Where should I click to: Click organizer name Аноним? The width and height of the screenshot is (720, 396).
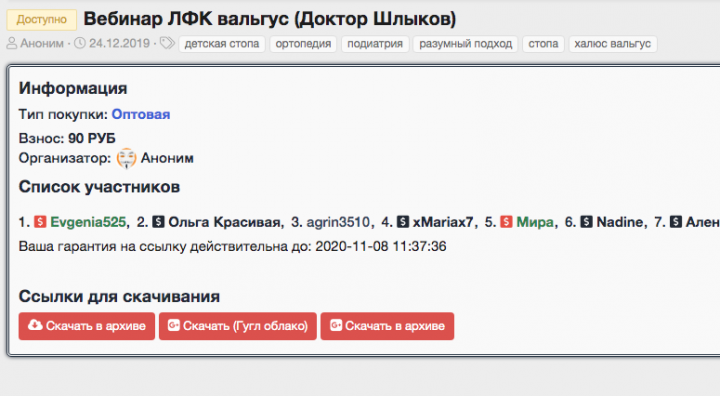[x=167, y=158]
